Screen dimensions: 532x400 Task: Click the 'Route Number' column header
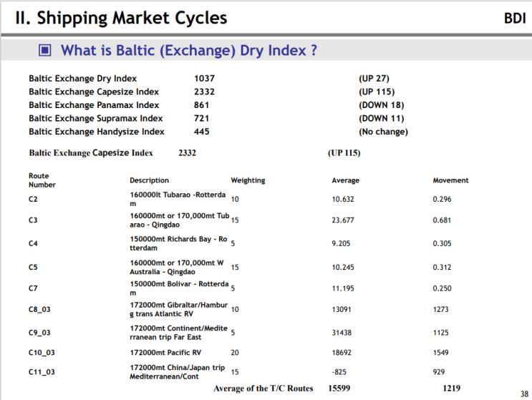(42, 180)
